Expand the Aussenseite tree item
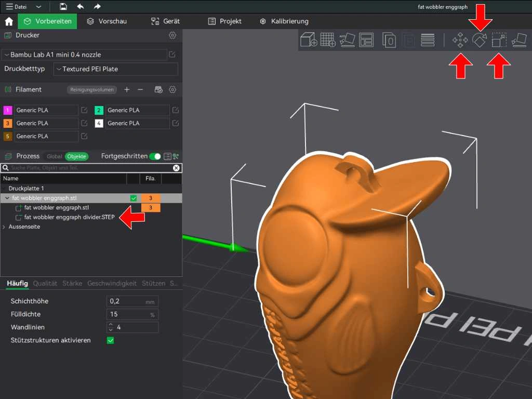 click(x=5, y=227)
